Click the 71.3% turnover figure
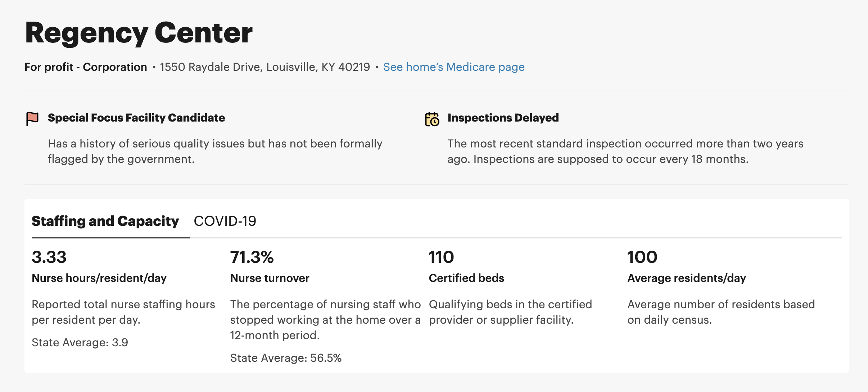 (x=252, y=257)
